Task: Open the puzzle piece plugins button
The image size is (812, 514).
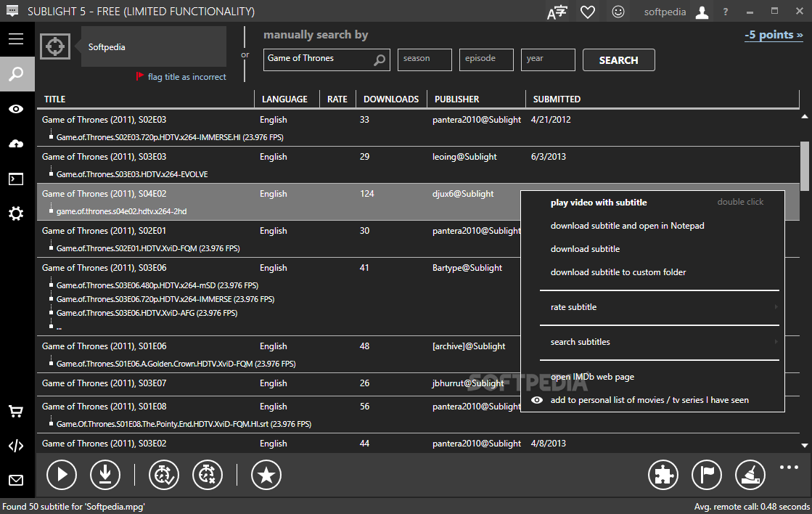Action: [x=663, y=475]
